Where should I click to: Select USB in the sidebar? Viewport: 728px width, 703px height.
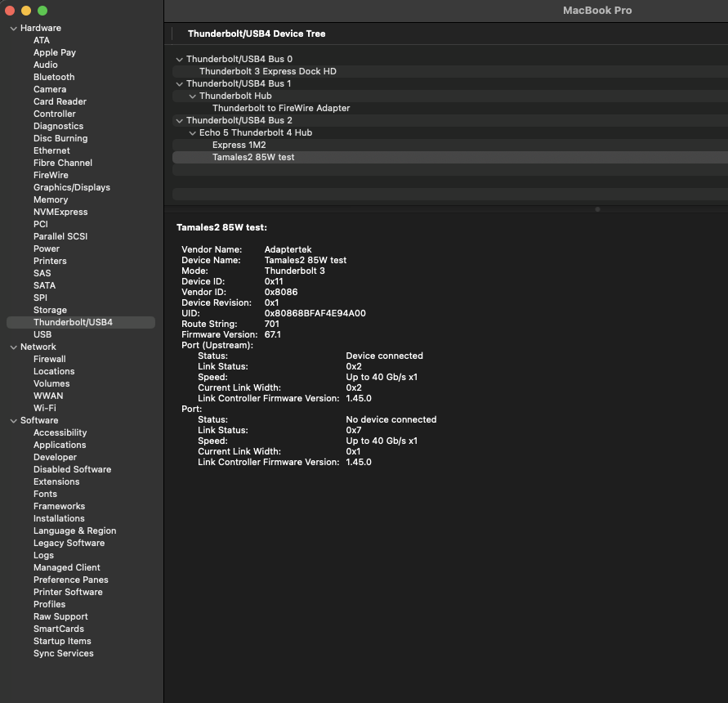click(42, 334)
